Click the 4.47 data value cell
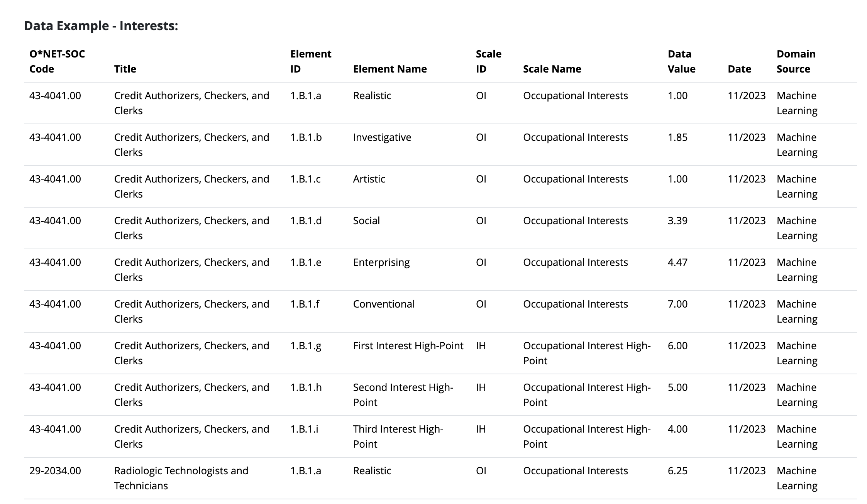The height and width of the screenshot is (504, 867). click(677, 262)
